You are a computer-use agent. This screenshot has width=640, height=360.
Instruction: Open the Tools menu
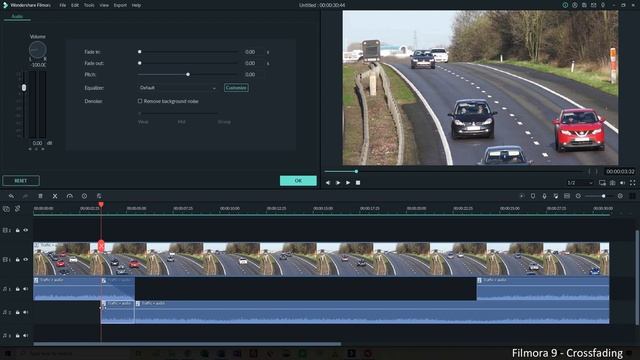(89, 5)
